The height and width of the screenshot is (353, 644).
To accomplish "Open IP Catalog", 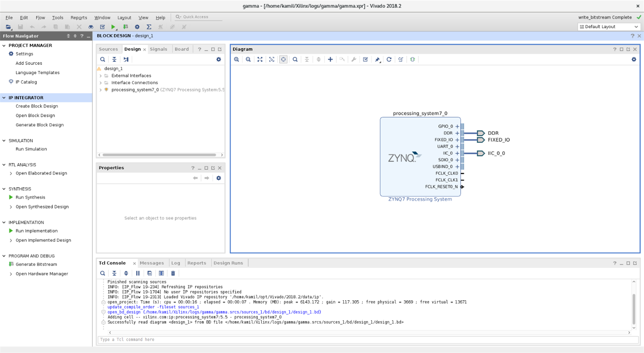I will tap(26, 82).
